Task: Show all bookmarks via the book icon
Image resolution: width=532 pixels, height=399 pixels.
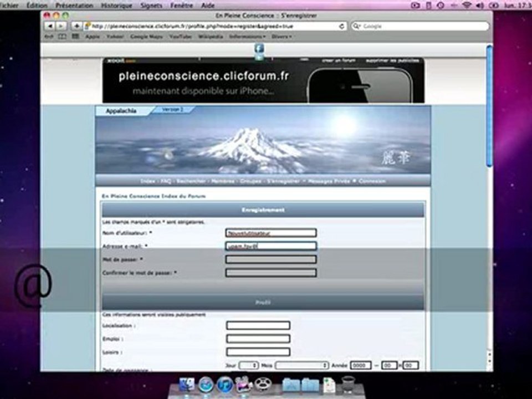Action: pos(63,37)
